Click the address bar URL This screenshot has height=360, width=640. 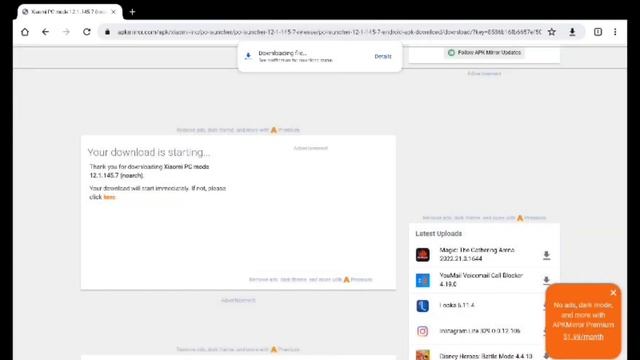[329, 32]
